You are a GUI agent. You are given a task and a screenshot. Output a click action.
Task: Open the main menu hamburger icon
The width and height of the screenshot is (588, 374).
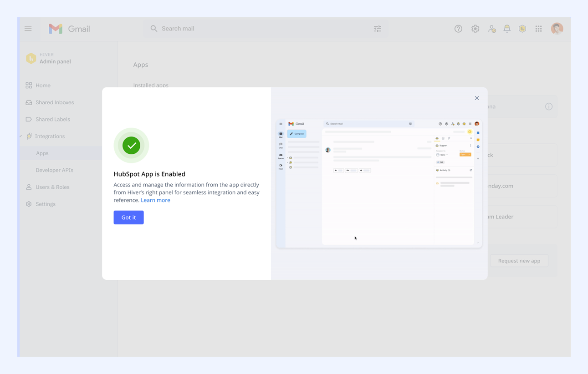[x=28, y=29]
